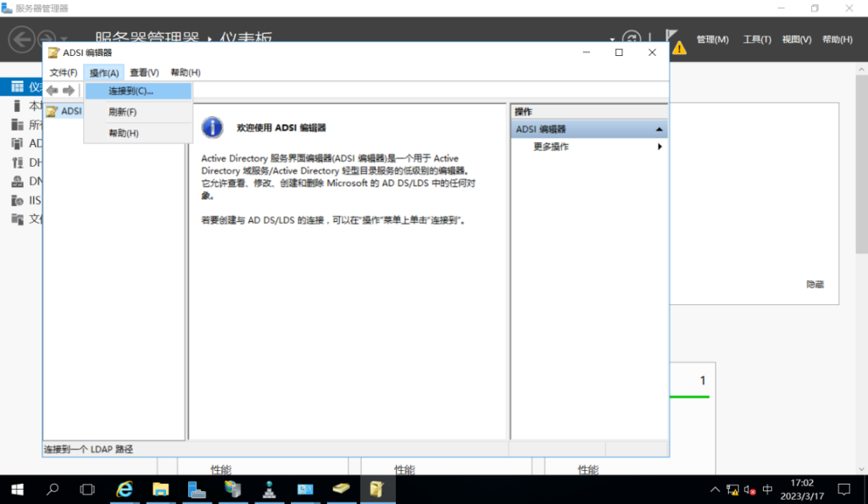The image size is (868, 504).
Task: Select the file services icon in sidebar
Action: (18, 219)
